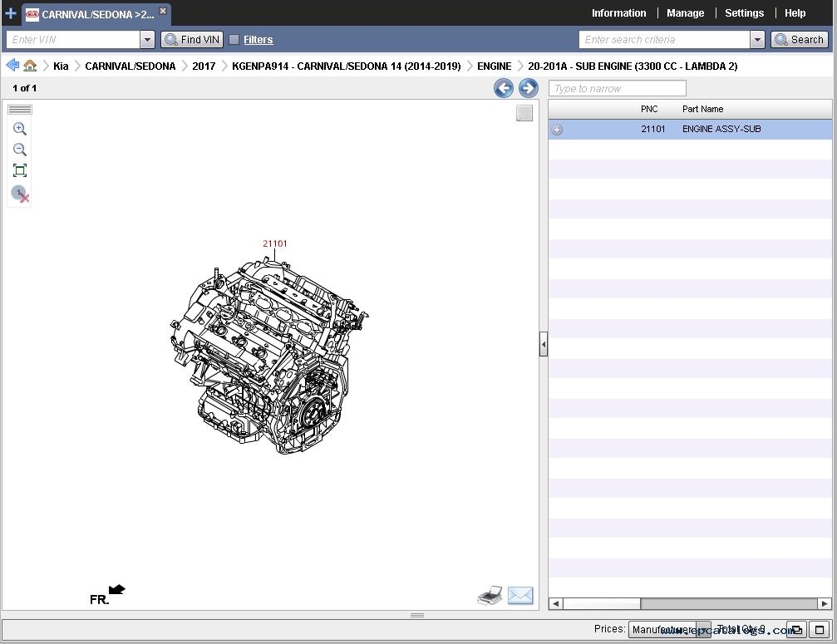The width and height of the screenshot is (837, 644).
Task: Go back with the blue breadcrumb arrow
Action: (12, 65)
